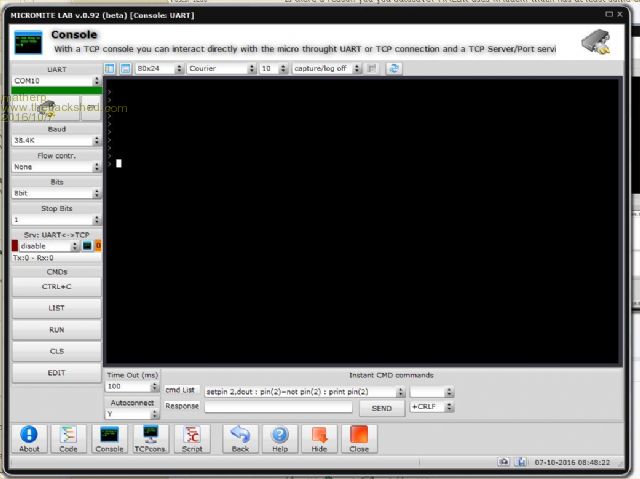
Task: Open the Code editor icon
Action: pyautogui.click(x=69, y=437)
